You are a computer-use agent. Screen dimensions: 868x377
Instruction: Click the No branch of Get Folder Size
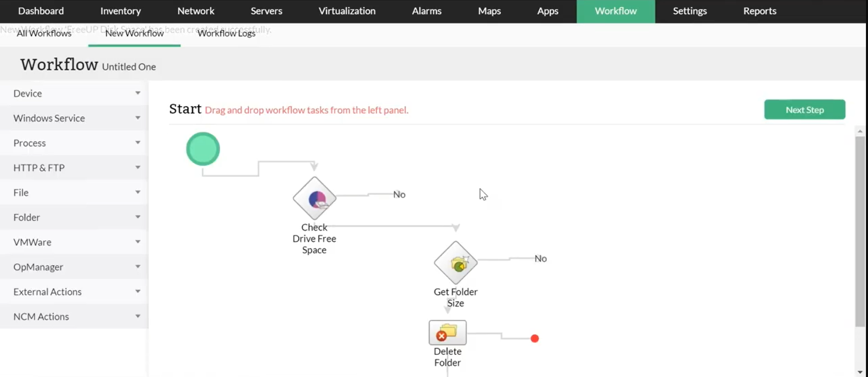[540, 259]
